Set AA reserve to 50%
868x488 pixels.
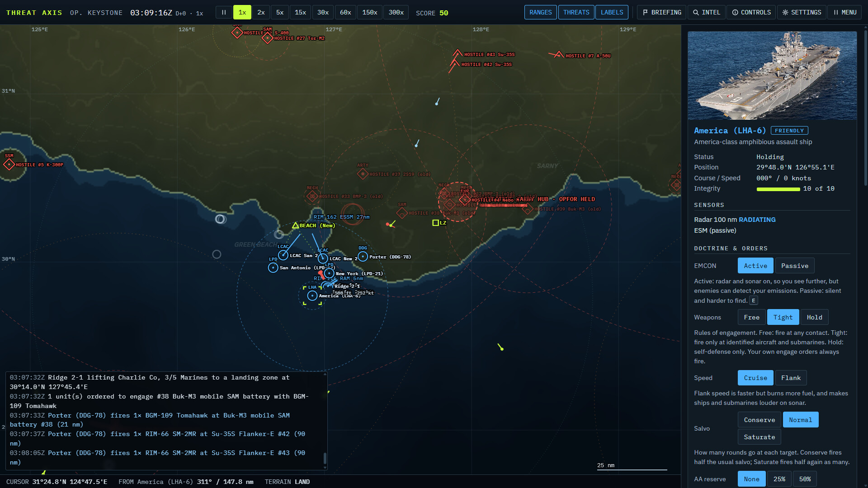click(805, 479)
